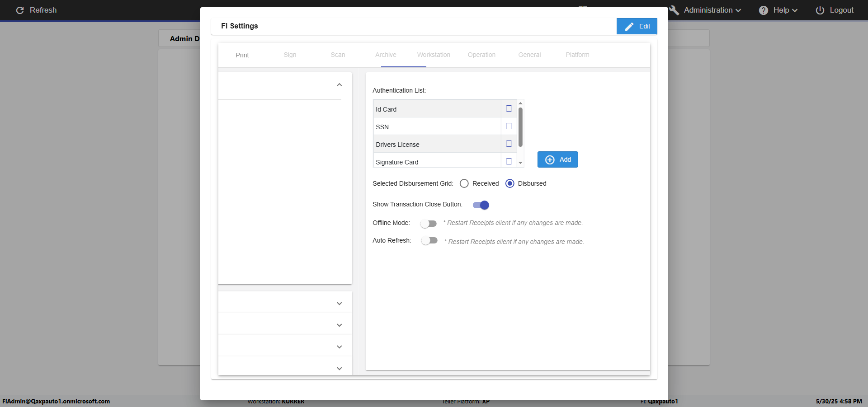Image resolution: width=868 pixels, height=407 pixels.
Task: Select the Received radio button
Action: tap(464, 183)
